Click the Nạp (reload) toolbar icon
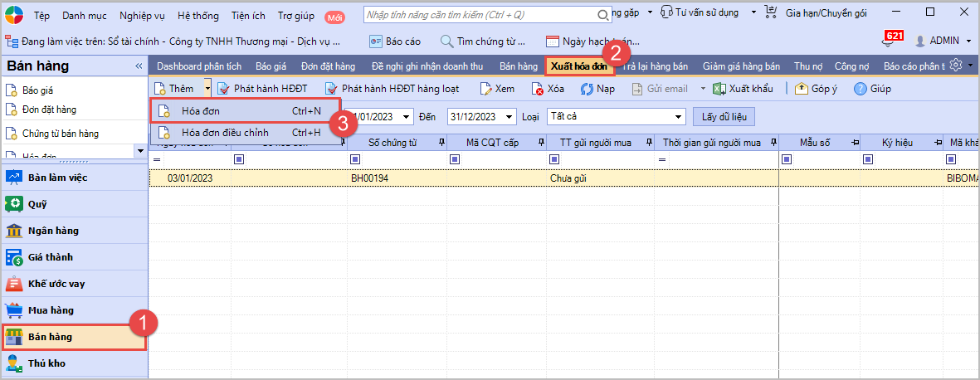Viewport: 980px width, 380px height. [x=587, y=89]
